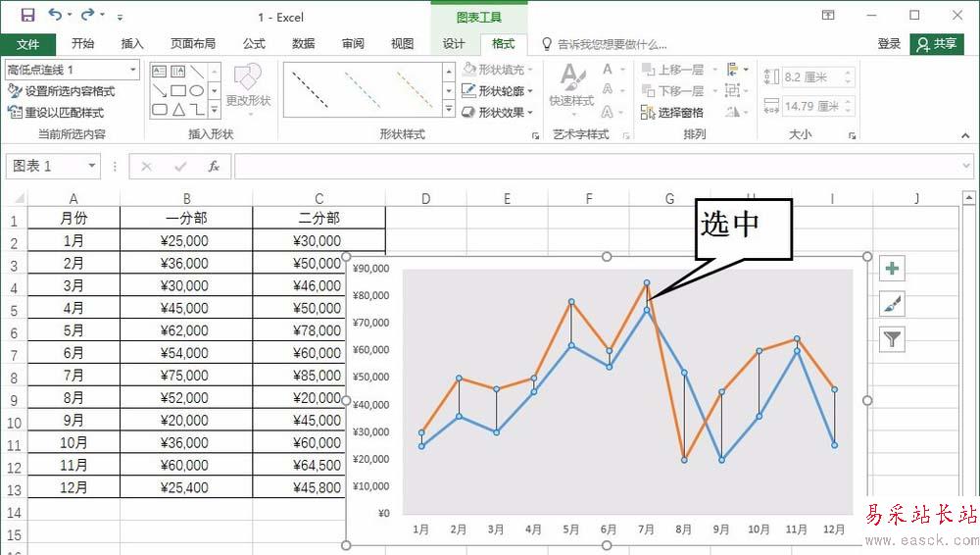This screenshot has width=980, height=555.
Task: Apply the blue dashed line style
Action: 364,89
